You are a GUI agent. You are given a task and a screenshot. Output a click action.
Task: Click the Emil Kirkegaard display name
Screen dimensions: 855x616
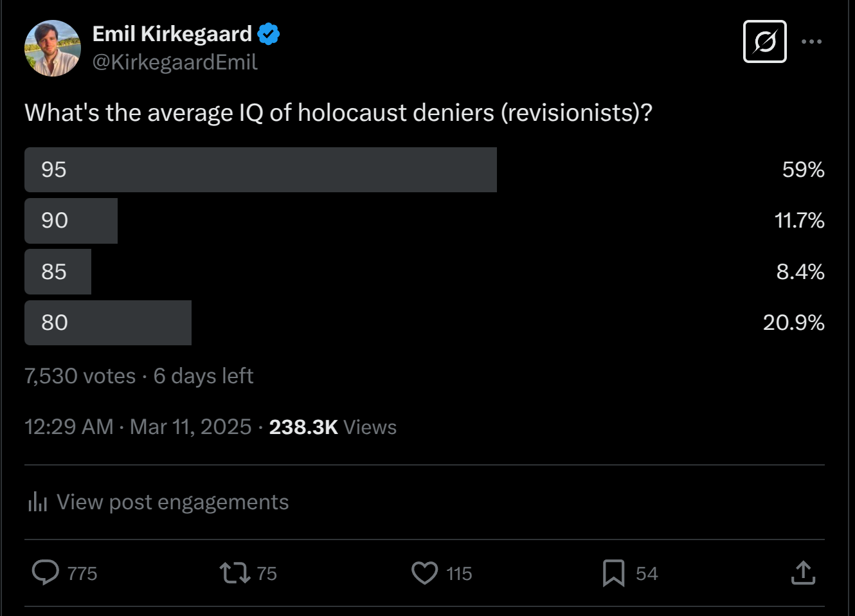tap(172, 34)
